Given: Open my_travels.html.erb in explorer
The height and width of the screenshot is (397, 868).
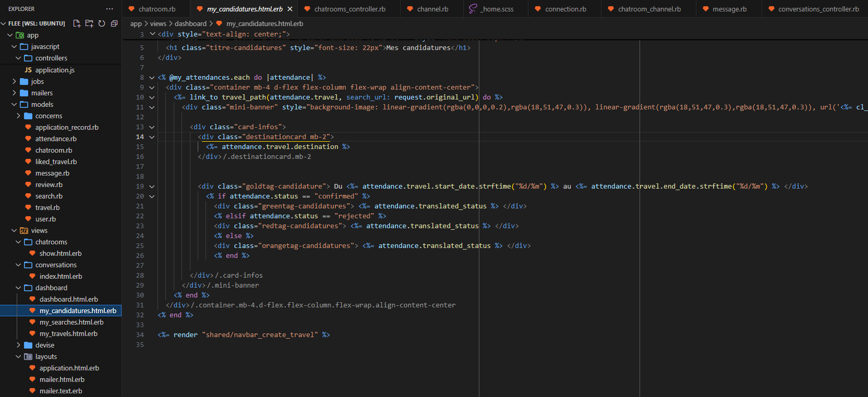Looking at the screenshot, I should [x=68, y=333].
